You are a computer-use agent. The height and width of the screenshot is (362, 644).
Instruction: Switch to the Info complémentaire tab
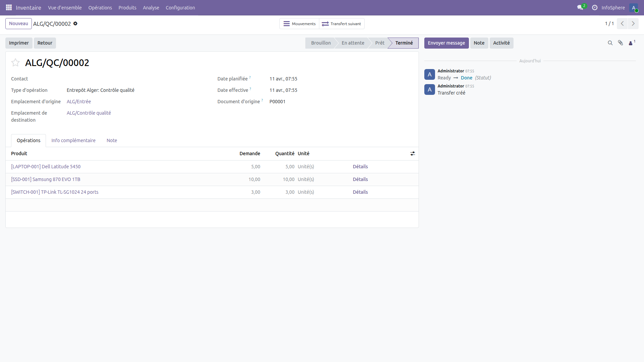pos(73,140)
